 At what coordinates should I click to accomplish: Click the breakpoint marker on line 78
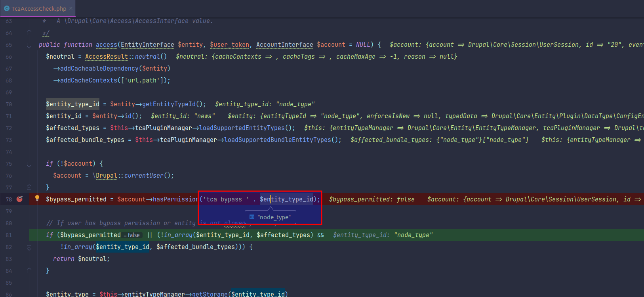19,199
